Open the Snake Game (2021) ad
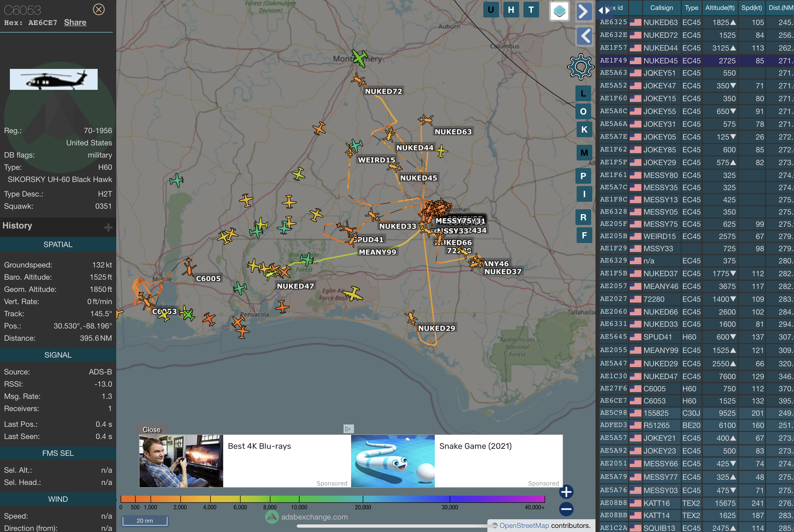The width and height of the screenshot is (794, 532). [x=457, y=461]
